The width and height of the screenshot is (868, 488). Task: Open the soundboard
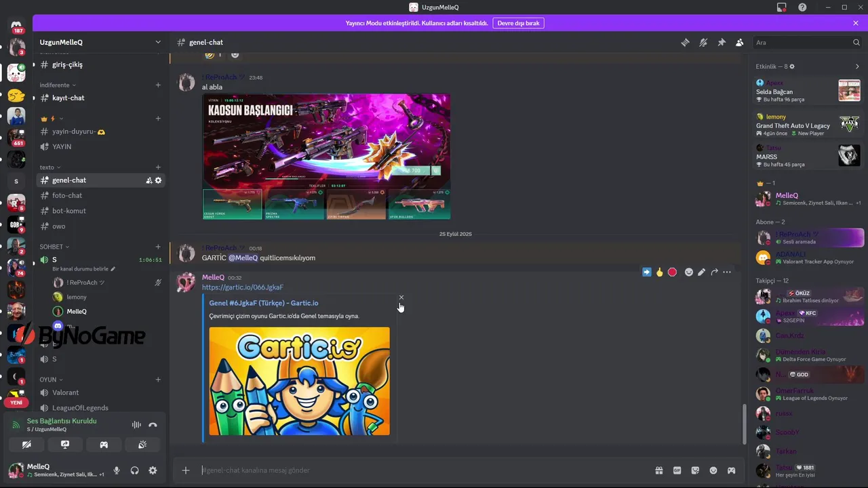click(x=142, y=445)
